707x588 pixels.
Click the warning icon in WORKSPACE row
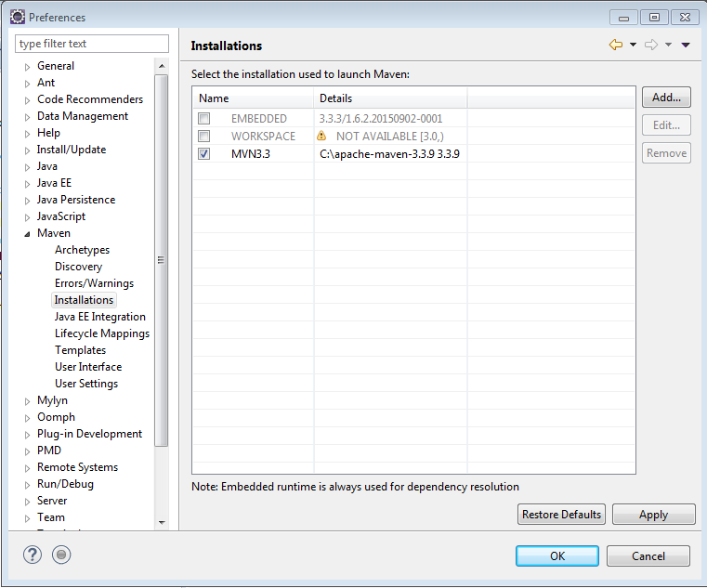point(321,136)
